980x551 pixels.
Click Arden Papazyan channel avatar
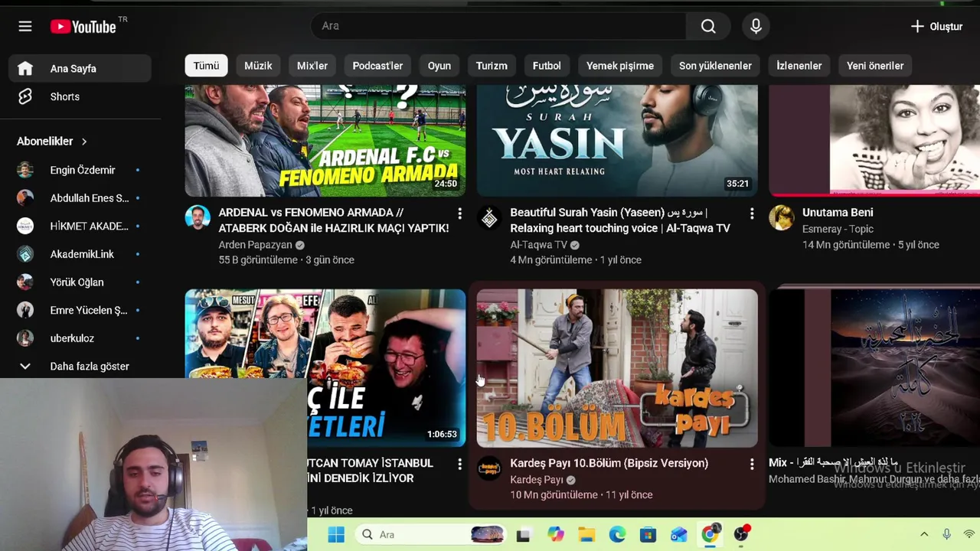coord(198,218)
